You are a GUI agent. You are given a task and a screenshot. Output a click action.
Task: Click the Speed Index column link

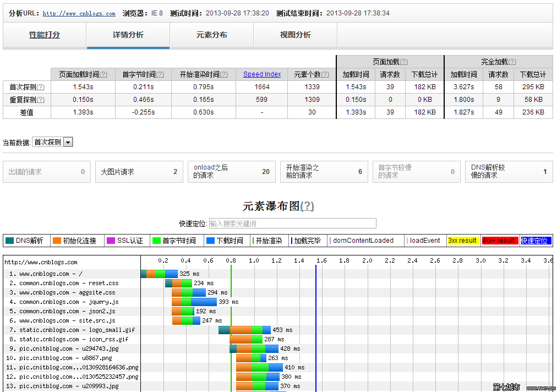262,74
